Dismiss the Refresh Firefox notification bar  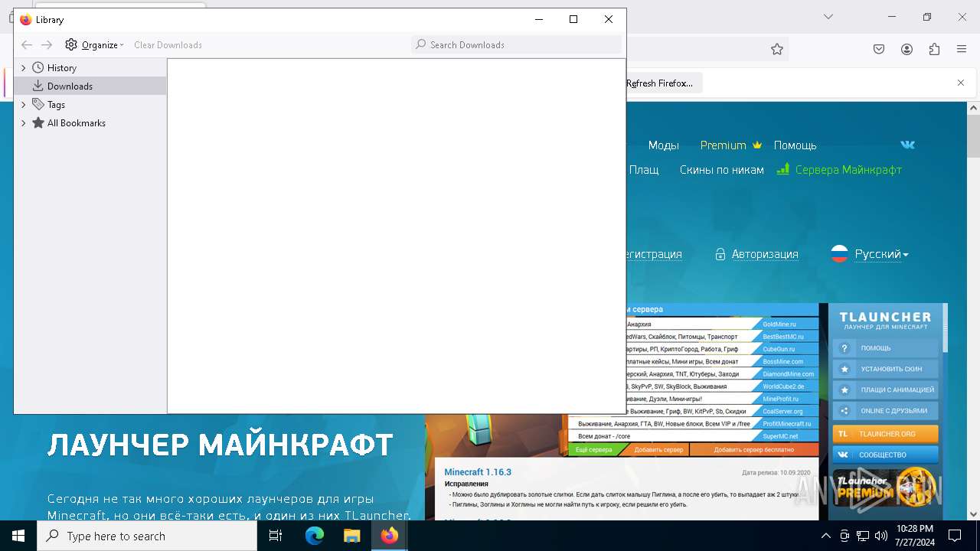click(961, 83)
